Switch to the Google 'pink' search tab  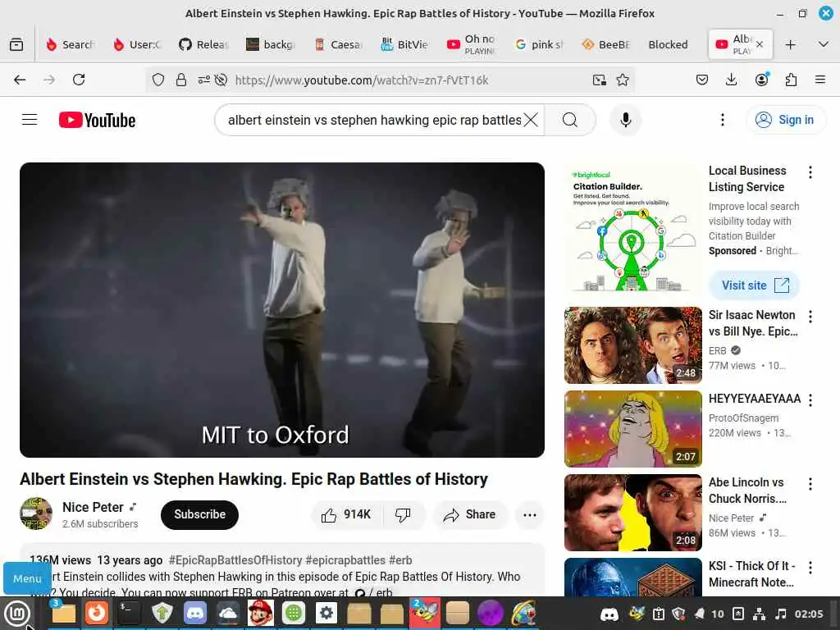coord(540,44)
